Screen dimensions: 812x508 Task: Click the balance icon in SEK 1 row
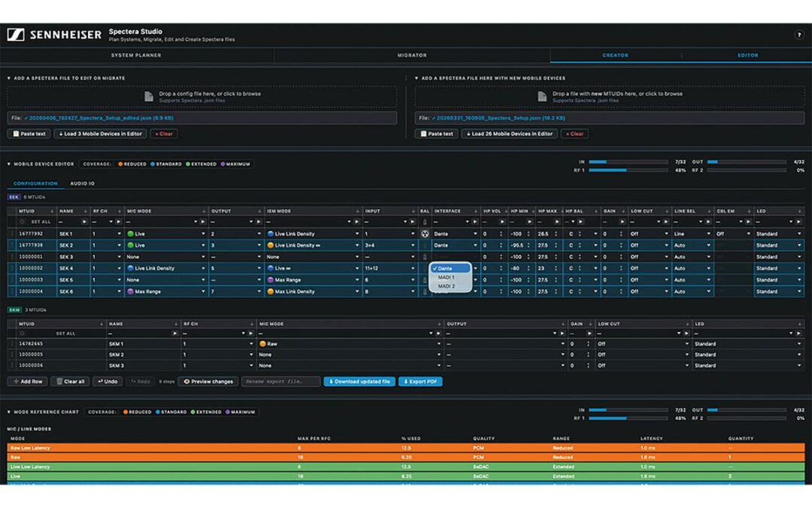tap(425, 234)
